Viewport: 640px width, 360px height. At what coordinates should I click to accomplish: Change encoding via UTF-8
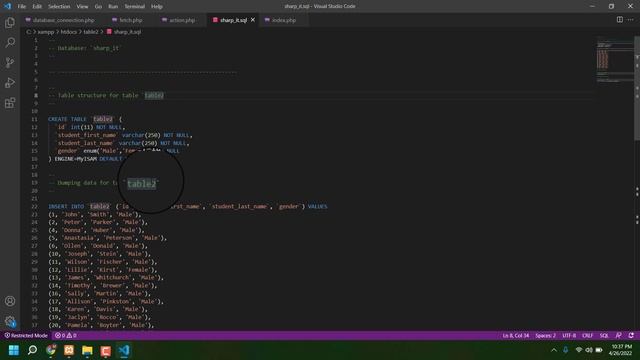pos(569,336)
